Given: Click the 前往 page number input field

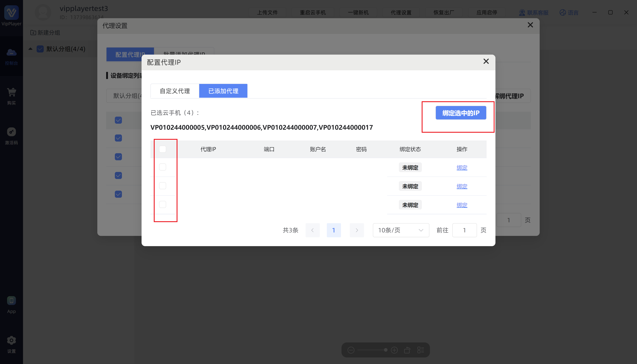Looking at the screenshot, I should (464, 230).
